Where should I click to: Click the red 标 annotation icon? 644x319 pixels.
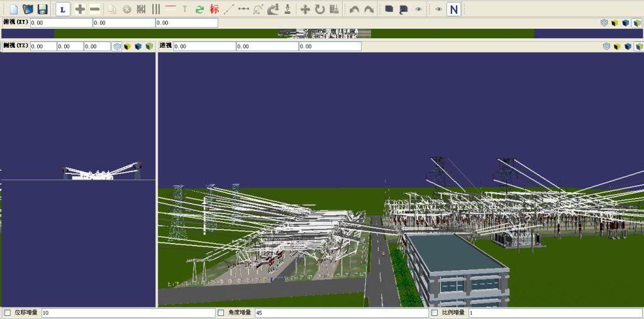pos(214,9)
